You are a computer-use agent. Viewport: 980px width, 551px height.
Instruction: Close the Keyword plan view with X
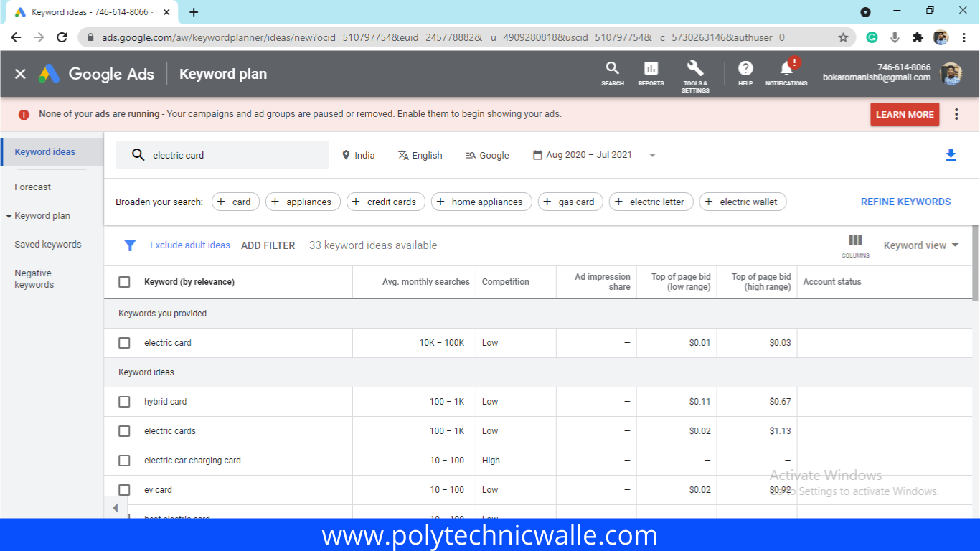[x=20, y=74]
